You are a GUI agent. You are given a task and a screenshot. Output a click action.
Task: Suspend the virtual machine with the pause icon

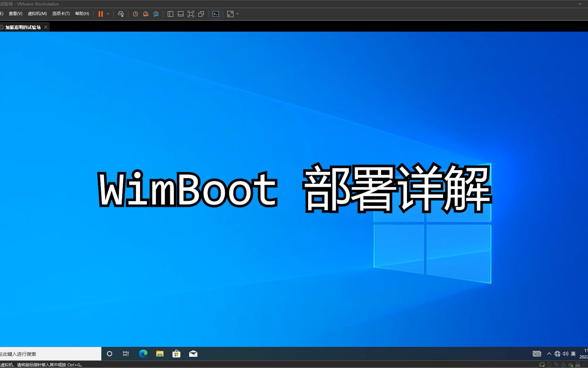(x=100, y=14)
